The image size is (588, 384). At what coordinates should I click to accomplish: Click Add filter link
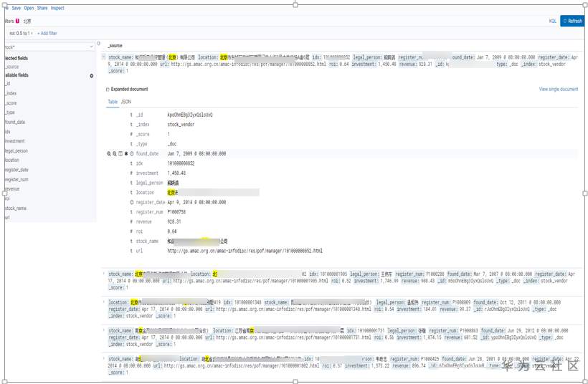(47, 34)
